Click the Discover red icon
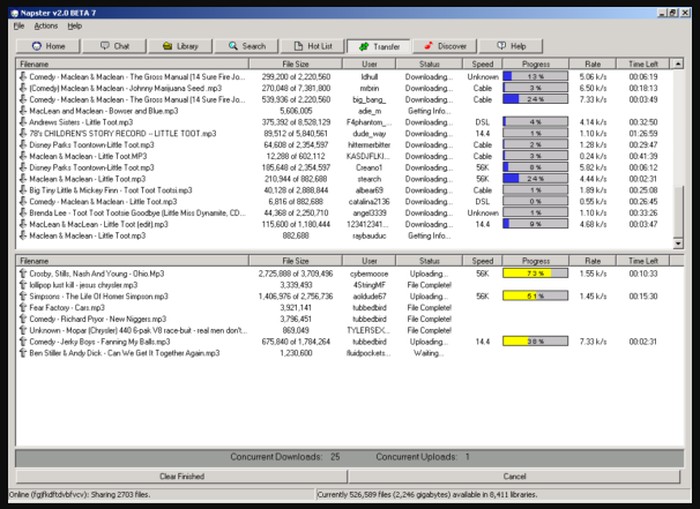Viewport: 700px width, 509px height. point(428,46)
